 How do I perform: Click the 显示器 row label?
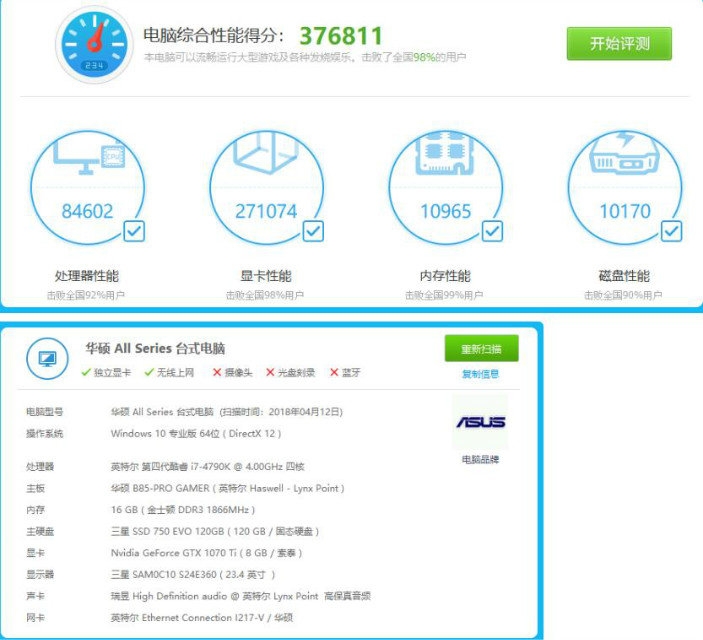(40, 574)
